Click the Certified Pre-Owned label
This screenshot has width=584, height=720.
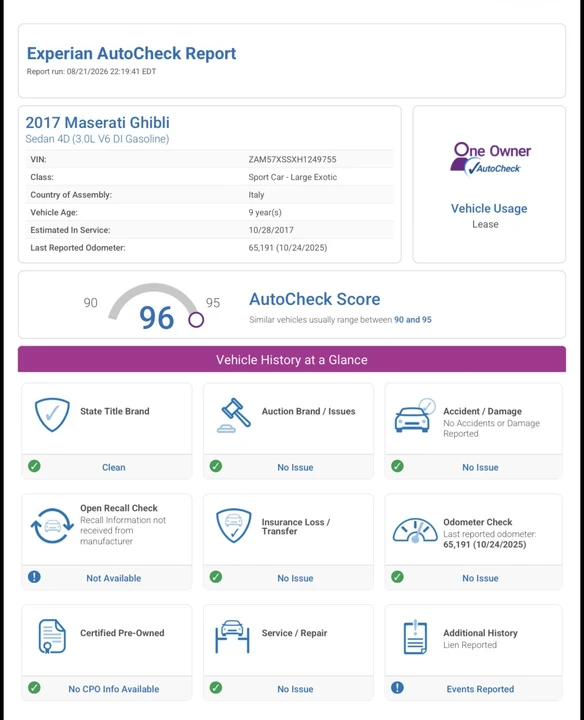(x=122, y=633)
